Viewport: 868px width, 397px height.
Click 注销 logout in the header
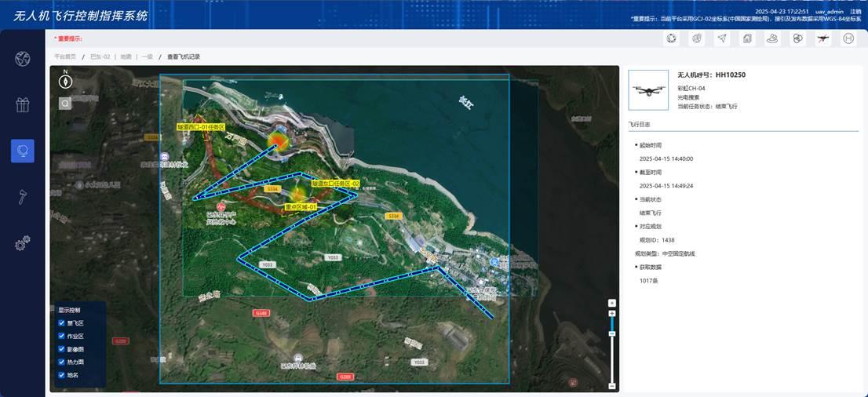pos(855,12)
